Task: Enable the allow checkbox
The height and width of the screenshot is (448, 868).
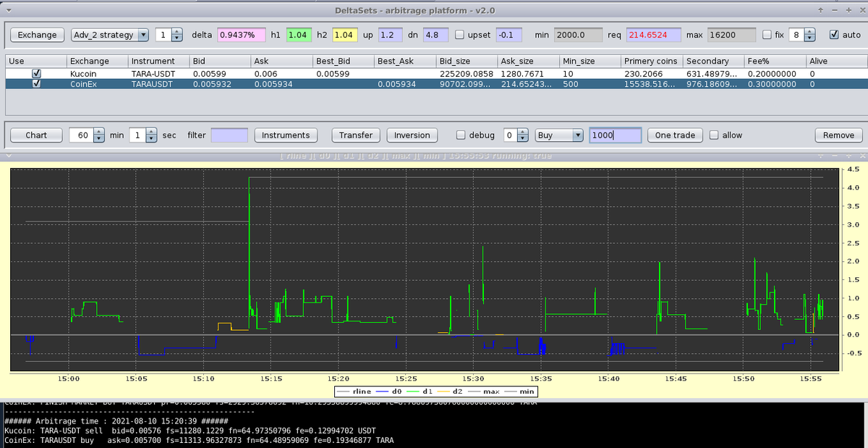Action: (x=714, y=135)
